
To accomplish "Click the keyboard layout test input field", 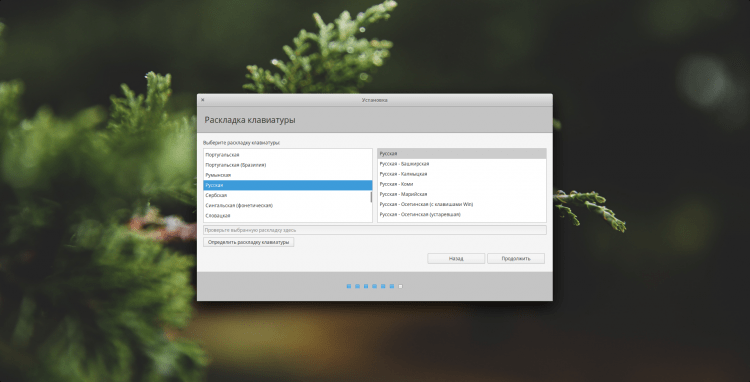I will pyautogui.click(x=375, y=230).
